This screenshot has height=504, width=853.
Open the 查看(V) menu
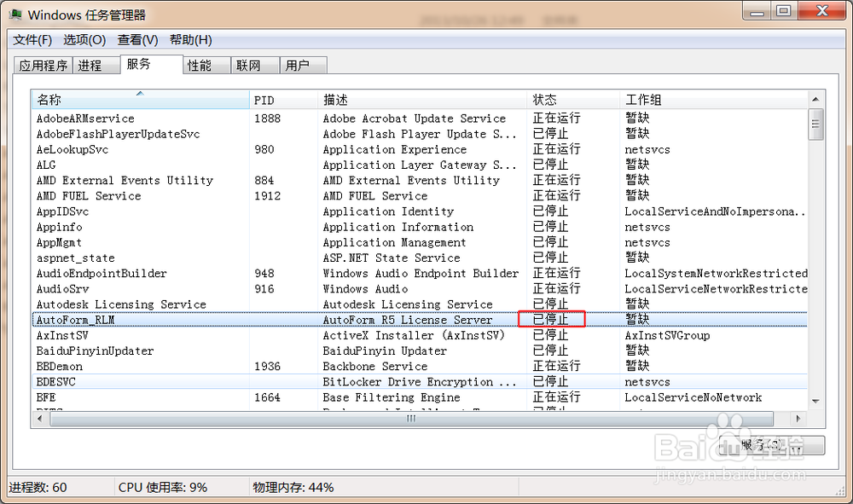coord(137,40)
